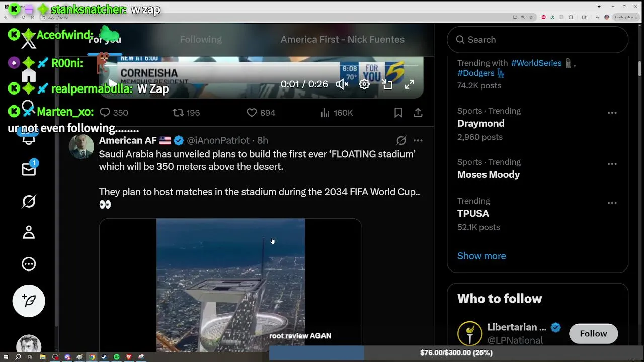Open Chrome three-dot menu
This screenshot has height=362, width=644.
(x=636, y=17)
